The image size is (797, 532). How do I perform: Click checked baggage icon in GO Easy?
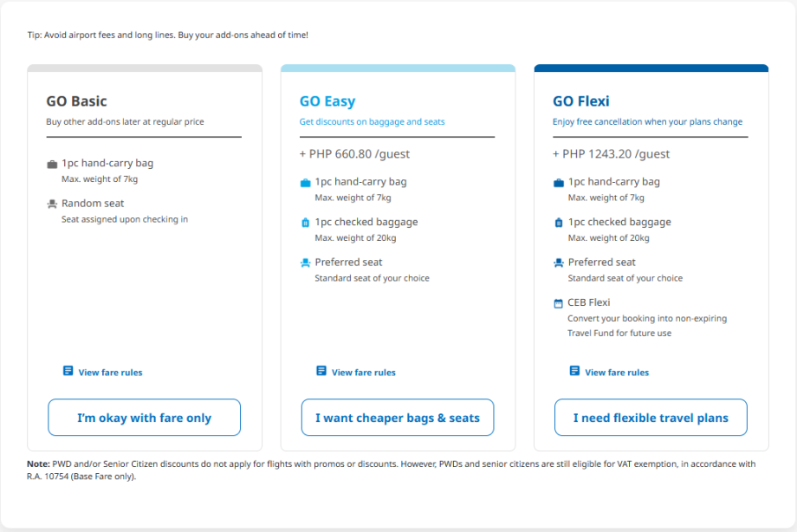tap(305, 223)
